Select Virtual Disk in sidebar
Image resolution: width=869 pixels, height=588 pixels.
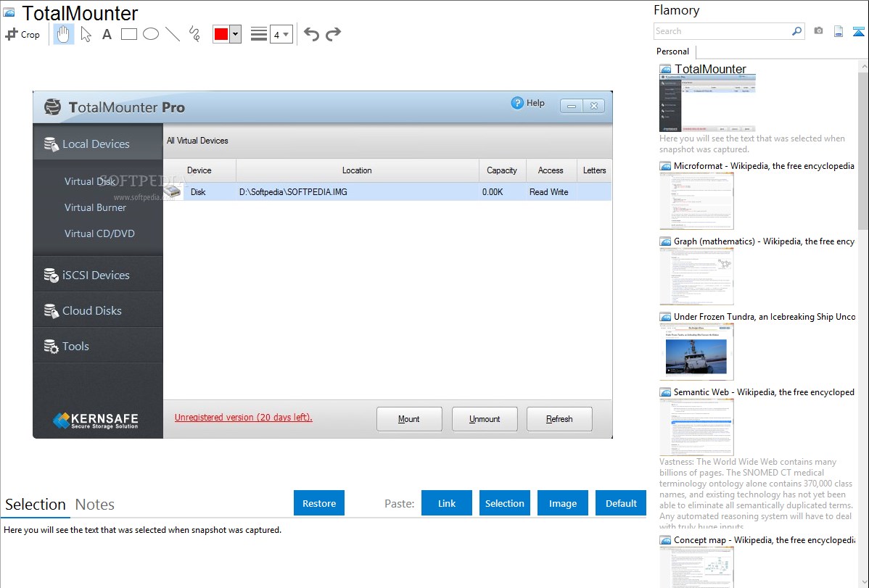click(90, 181)
